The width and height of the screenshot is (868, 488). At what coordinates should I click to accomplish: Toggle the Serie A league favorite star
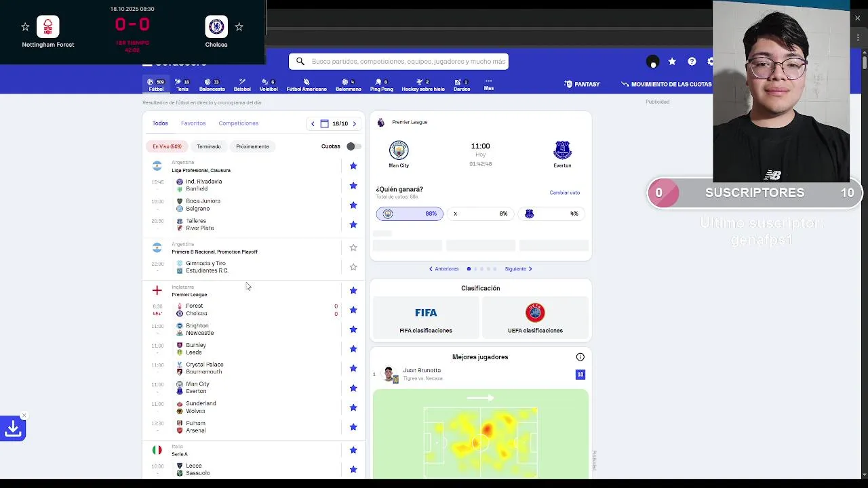(353, 450)
